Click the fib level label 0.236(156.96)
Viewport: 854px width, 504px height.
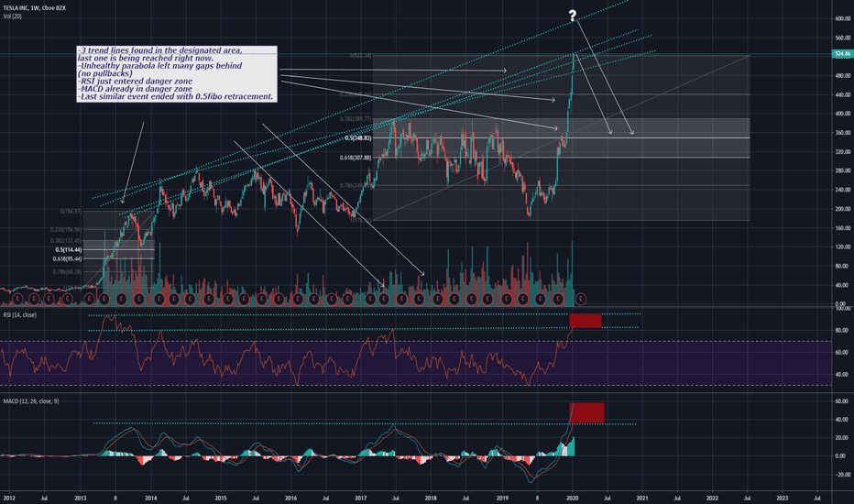click(66, 230)
